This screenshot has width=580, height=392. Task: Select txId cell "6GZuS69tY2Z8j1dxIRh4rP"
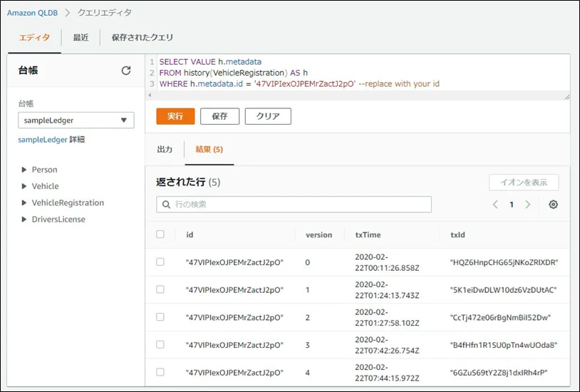click(x=499, y=373)
